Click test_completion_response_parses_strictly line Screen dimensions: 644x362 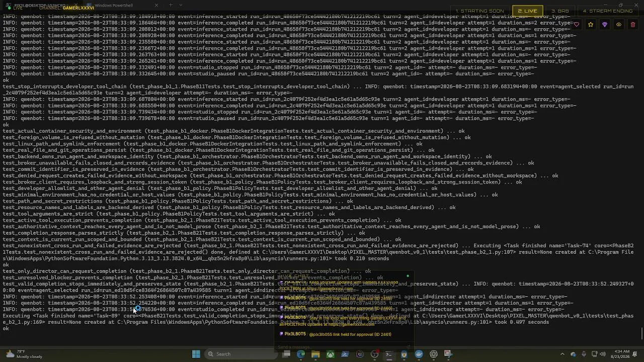pyautogui.click(x=184, y=233)
